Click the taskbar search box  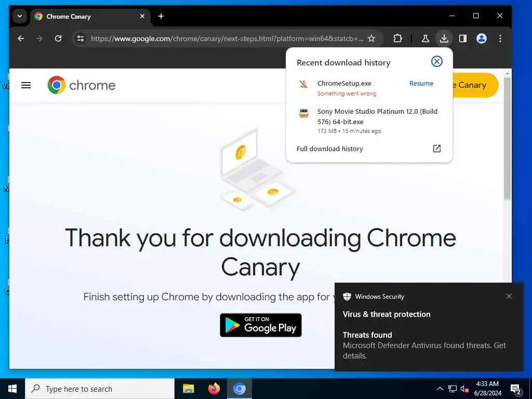pos(100,389)
